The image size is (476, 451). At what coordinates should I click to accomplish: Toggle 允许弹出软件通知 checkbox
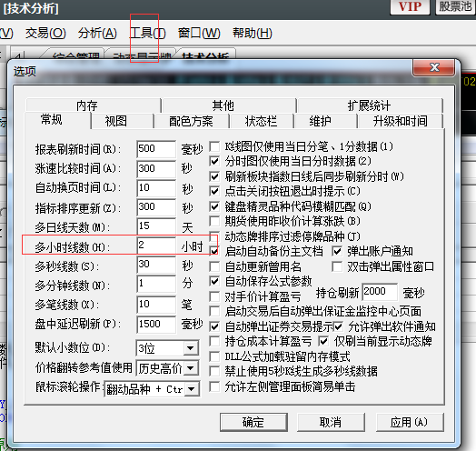coord(338,326)
